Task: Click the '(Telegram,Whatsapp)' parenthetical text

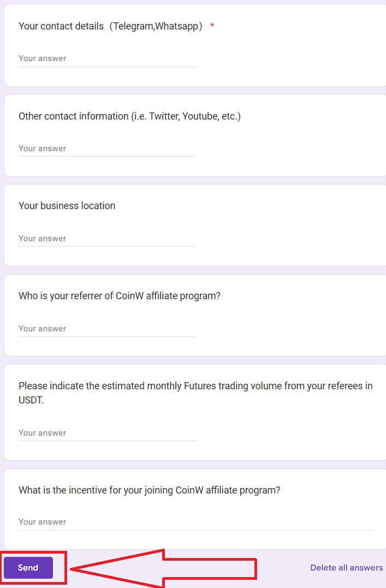Action: click(156, 26)
